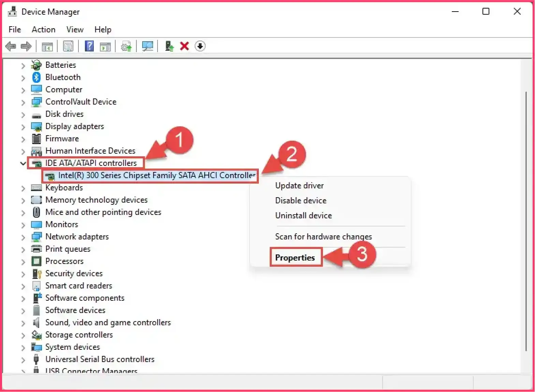Open the View menu
The width and height of the screenshot is (535, 392).
(x=75, y=30)
